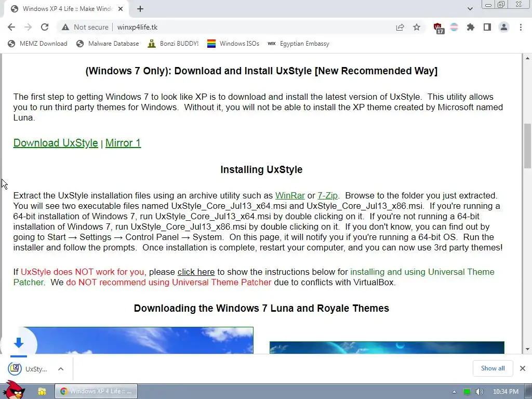Open the pink-blue striped extension icon

pyautogui.click(x=454, y=27)
